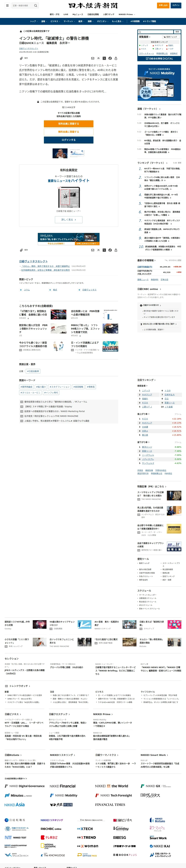
Task: Click the top paperclip save icon
Action: pos(21,58)
